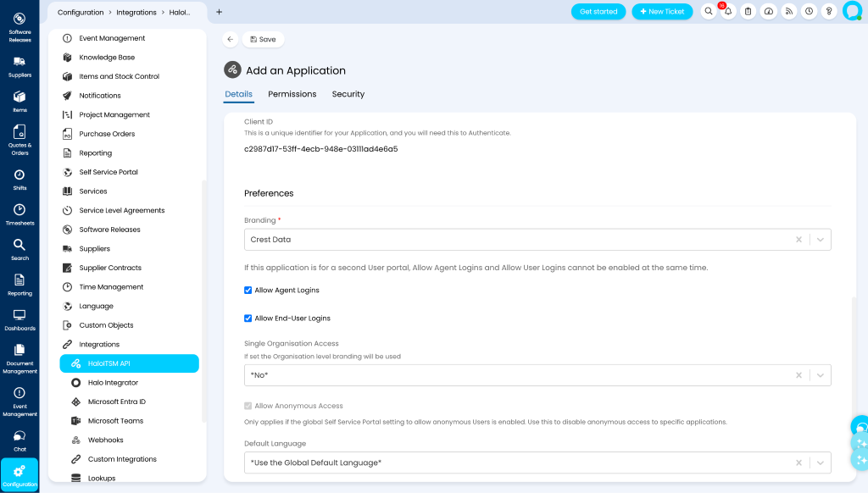Open Items in left rail
The height and width of the screenshot is (493, 868).
click(x=19, y=102)
